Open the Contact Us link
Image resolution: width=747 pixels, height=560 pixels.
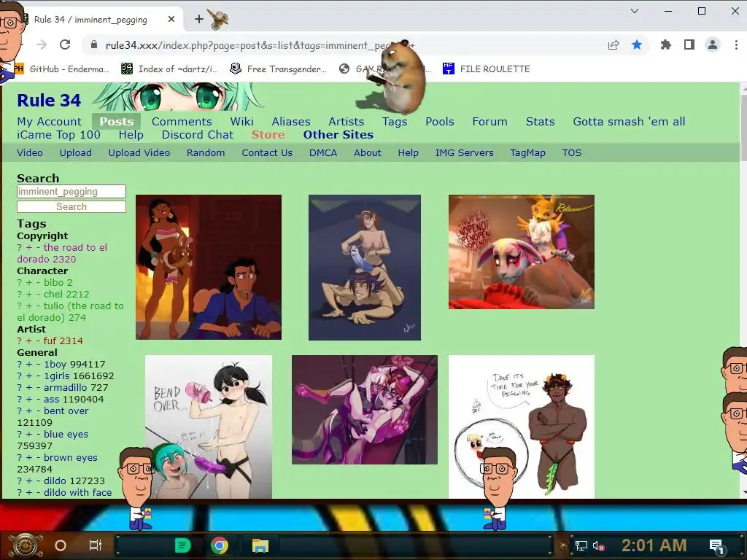(267, 153)
